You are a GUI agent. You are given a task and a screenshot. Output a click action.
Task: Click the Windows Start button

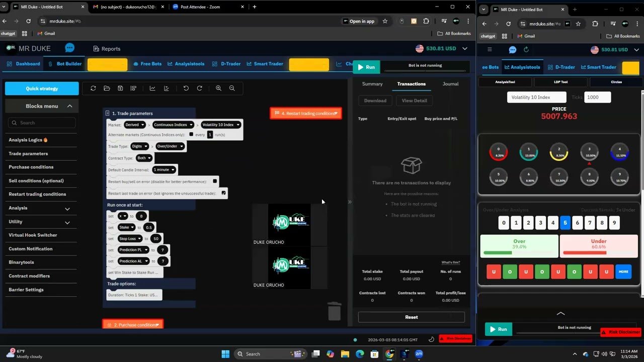click(x=225, y=353)
